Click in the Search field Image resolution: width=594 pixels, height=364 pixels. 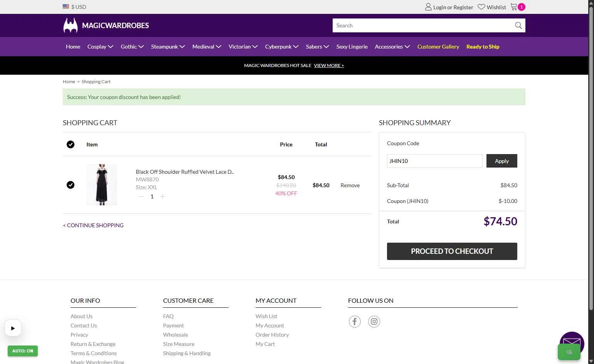pos(423,25)
